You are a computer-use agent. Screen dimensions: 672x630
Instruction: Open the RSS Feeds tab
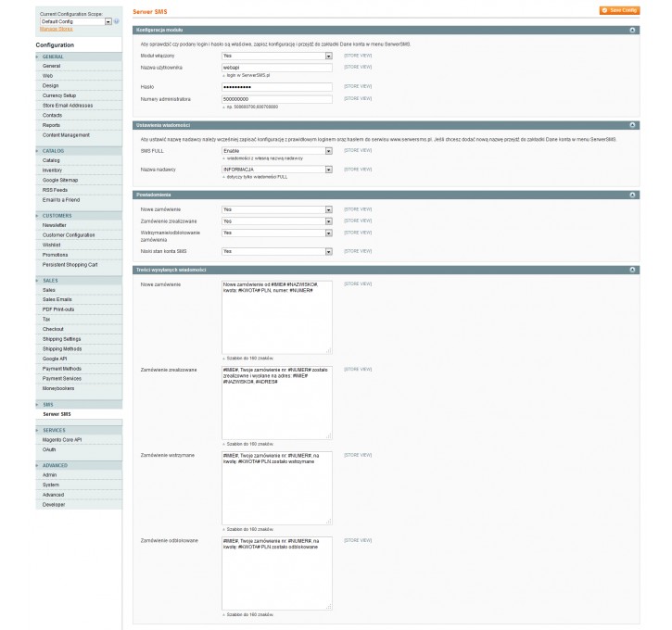pos(79,190)
